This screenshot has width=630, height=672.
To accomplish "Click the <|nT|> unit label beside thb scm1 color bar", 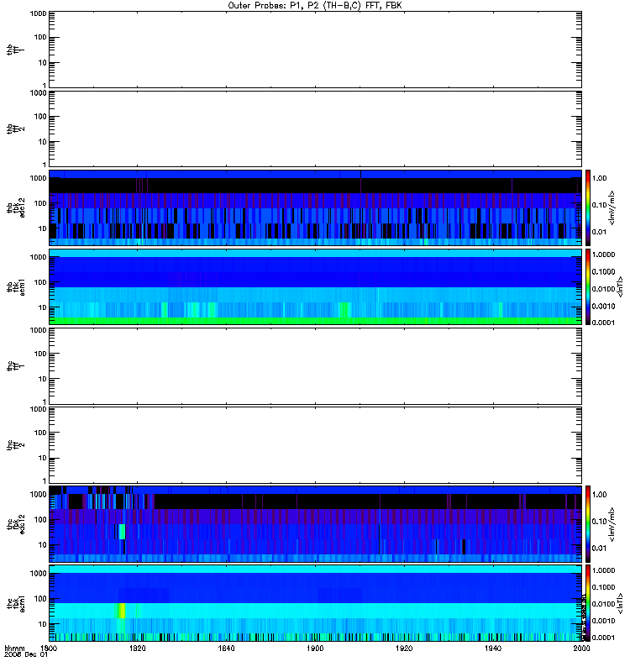I will (x=619, y=286).
